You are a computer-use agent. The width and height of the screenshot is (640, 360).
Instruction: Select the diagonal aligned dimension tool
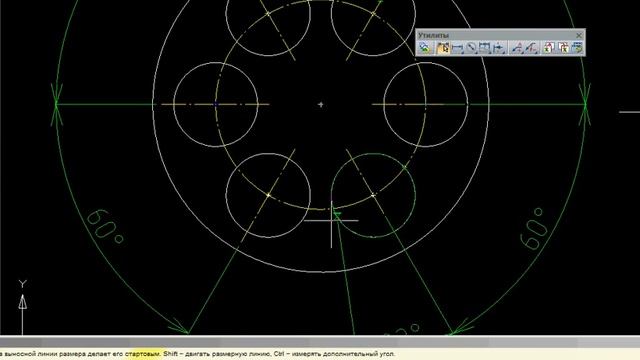tap(471, 48)
